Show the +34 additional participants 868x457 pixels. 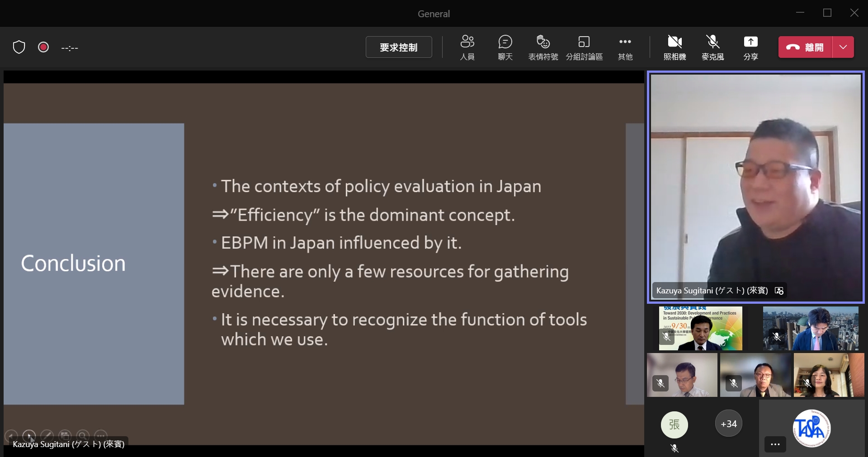coord(728,424)
